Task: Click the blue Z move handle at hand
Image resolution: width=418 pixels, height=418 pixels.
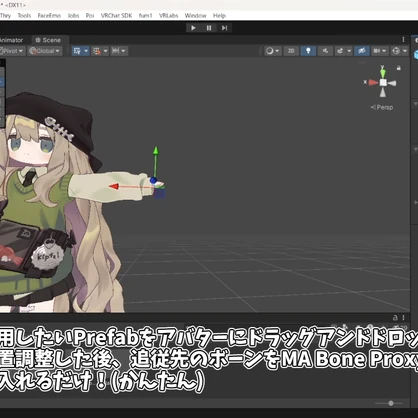Action: (153, 181)
